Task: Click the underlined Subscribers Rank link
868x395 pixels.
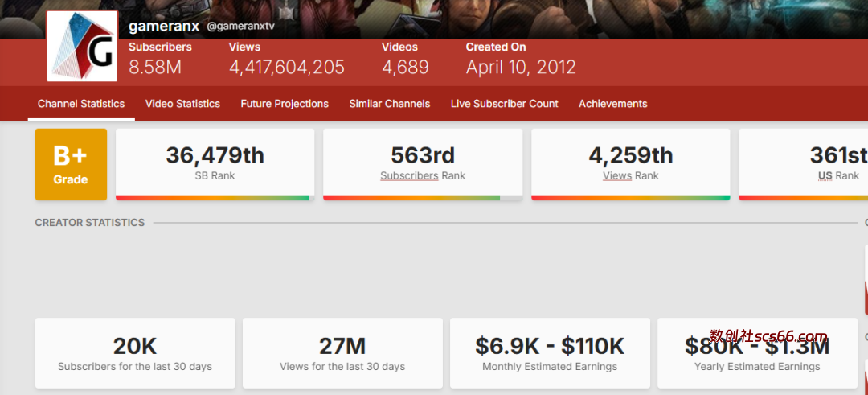Action: pos(409,175)
